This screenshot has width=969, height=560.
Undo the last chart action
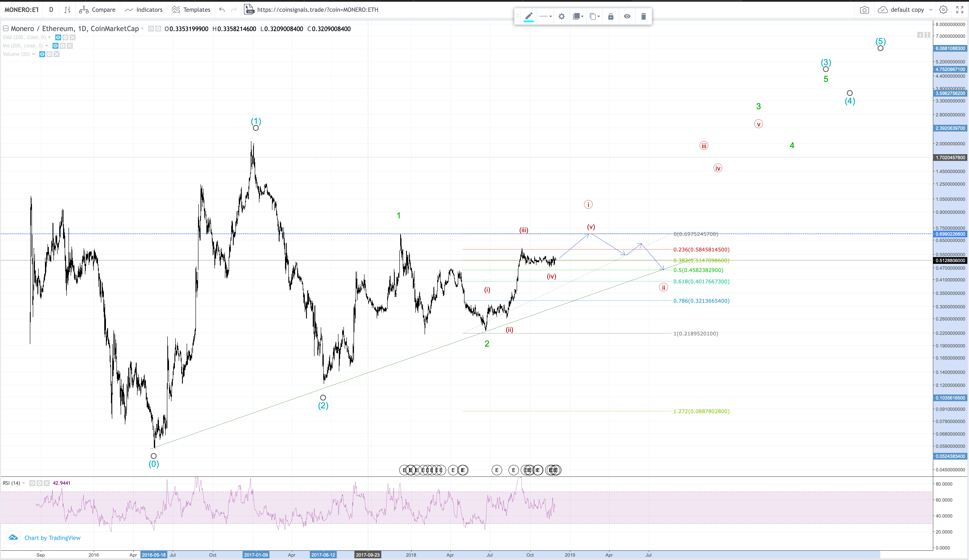pyautogui.click(x=222, y=10)
